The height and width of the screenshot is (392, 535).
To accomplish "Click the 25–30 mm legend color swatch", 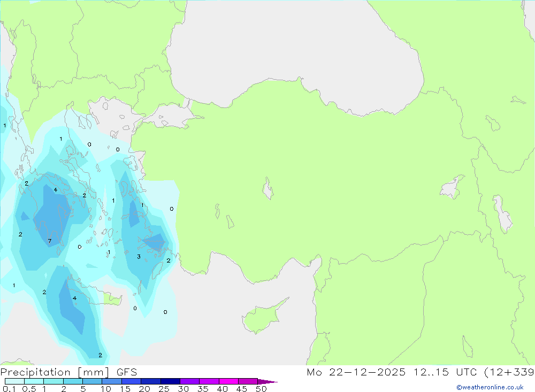I will tap(170, 381).
